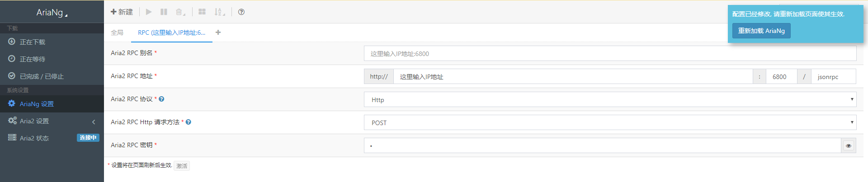Click the plus icon to add RPC tab
The height and width of the screenshot is (182, 868).
coord(218,33)
